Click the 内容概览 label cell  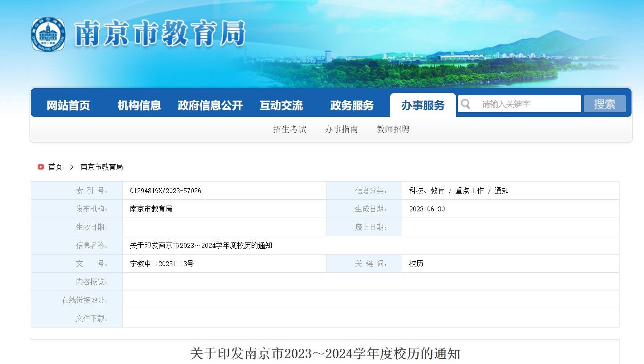pyautogui.click(x=77, y=282)
